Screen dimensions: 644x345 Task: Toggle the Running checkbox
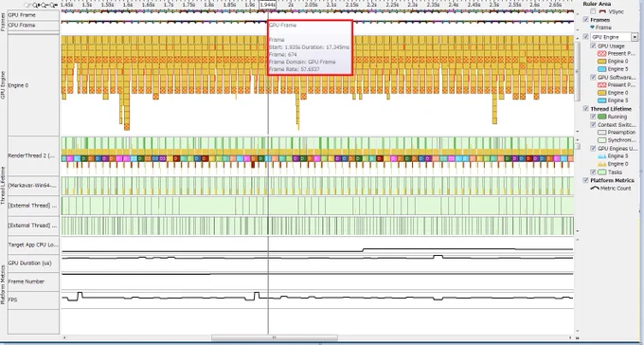coord(593,117)
